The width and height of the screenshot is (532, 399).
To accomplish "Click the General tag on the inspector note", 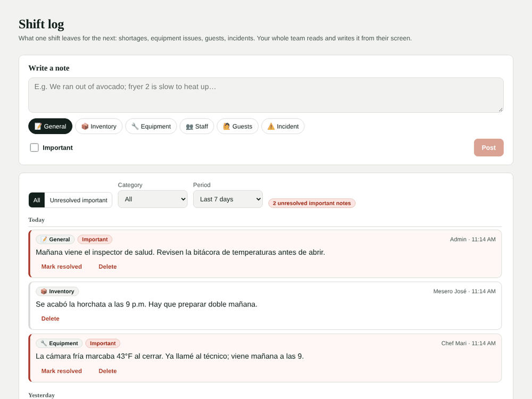I will pos(55,239).
